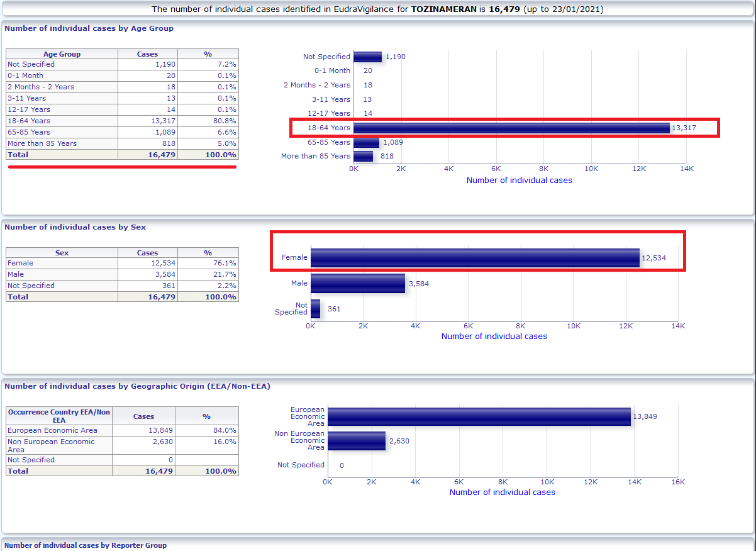Click the Female bar in sex chart
This screenshot has width=756, height=551.
point(475,258)
